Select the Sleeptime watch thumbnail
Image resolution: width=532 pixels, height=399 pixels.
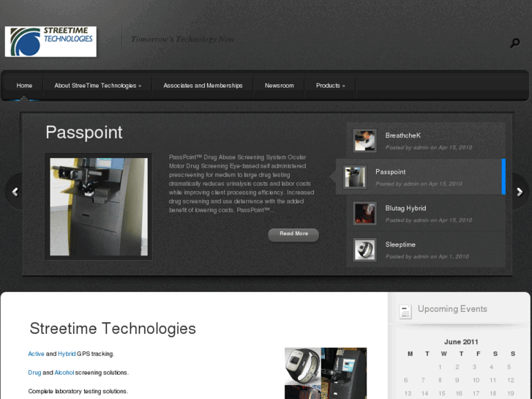364,250
